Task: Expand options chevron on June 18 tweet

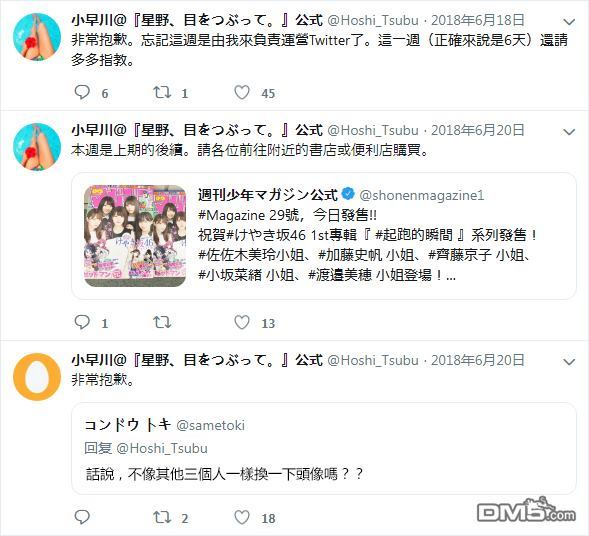Action: click(569, 22)
